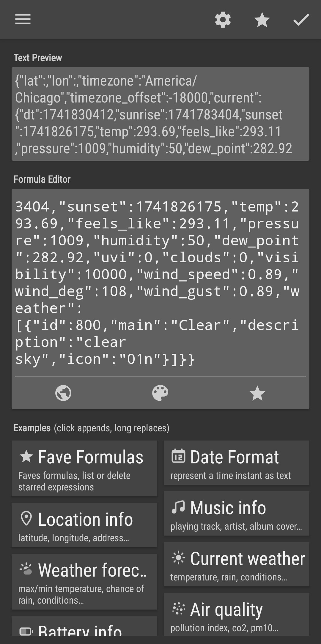
Task: Tap the star icon in top bar
Action: [262, 20]
